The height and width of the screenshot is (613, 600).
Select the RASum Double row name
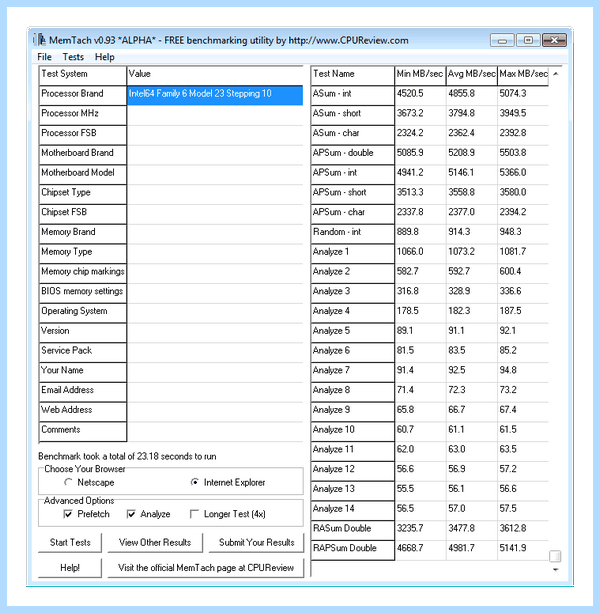pos(353,531)
